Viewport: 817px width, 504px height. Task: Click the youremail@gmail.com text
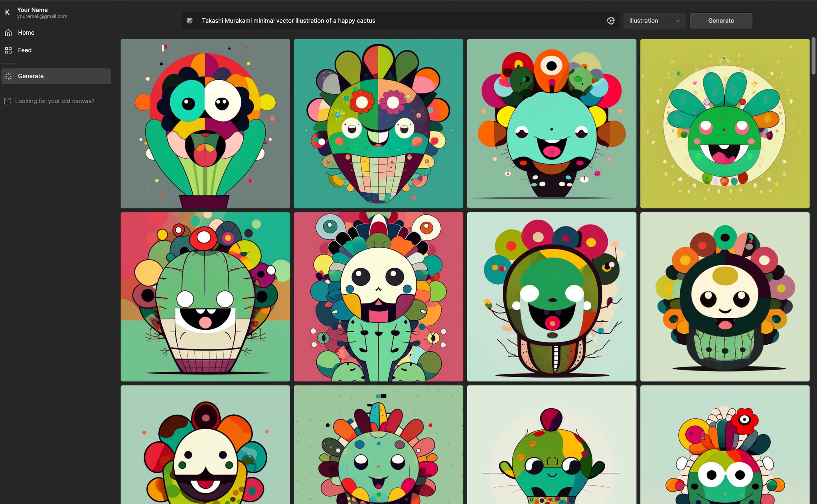tap(42, 17)
